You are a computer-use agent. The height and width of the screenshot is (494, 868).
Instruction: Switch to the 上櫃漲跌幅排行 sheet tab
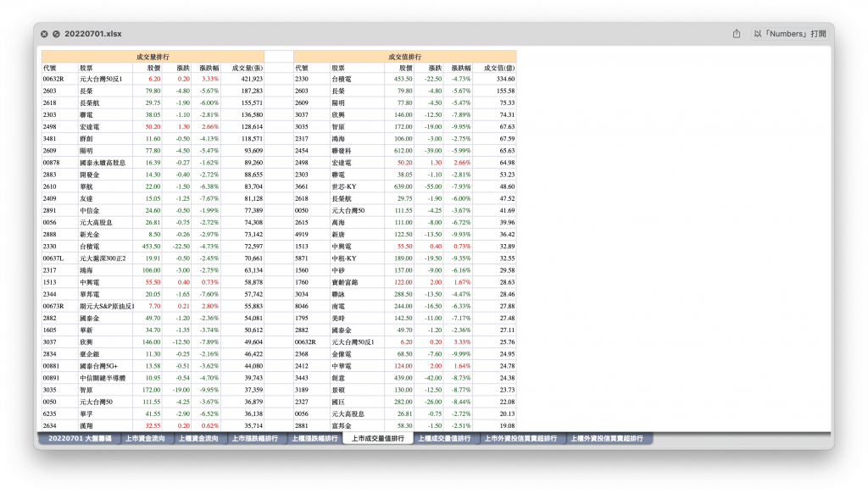(x=314, y=439)
